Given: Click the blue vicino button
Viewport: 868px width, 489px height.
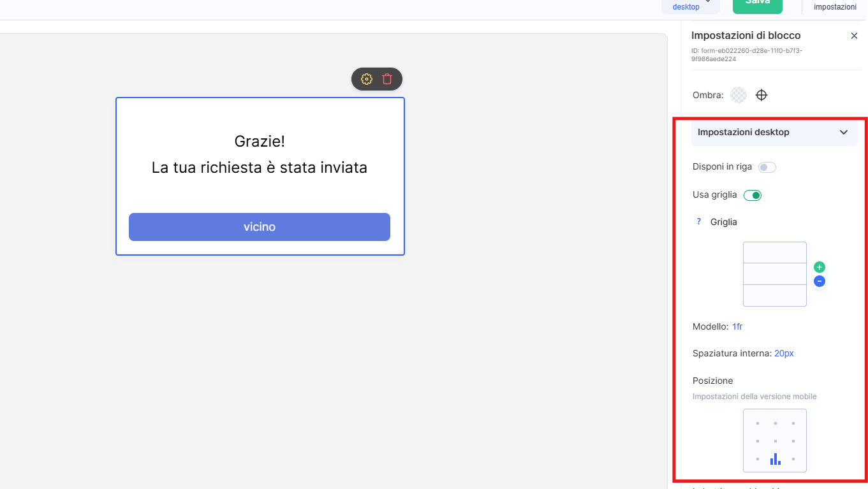Looking at the screenshot, I should (260, 227).
